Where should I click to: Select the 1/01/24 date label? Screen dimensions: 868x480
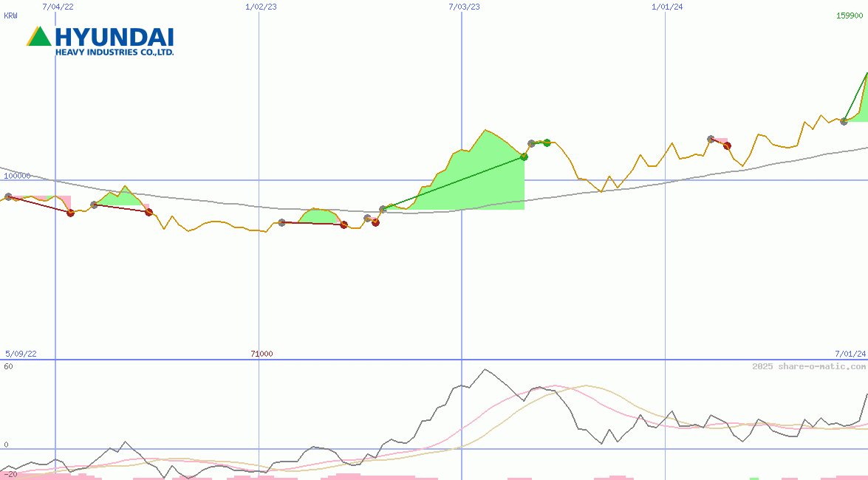(x=667, y=7)
